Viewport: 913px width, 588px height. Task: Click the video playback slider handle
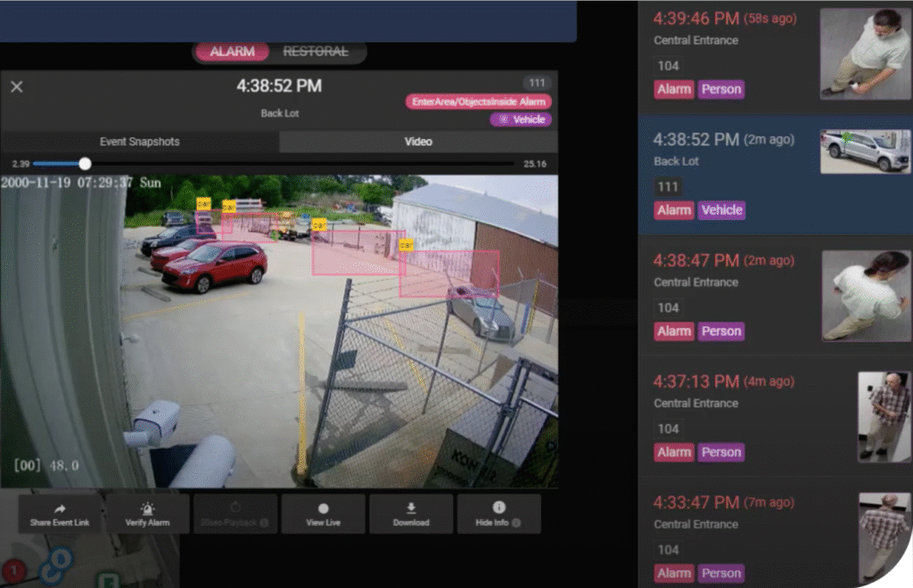pyautogui.click(x=85, y=164)
